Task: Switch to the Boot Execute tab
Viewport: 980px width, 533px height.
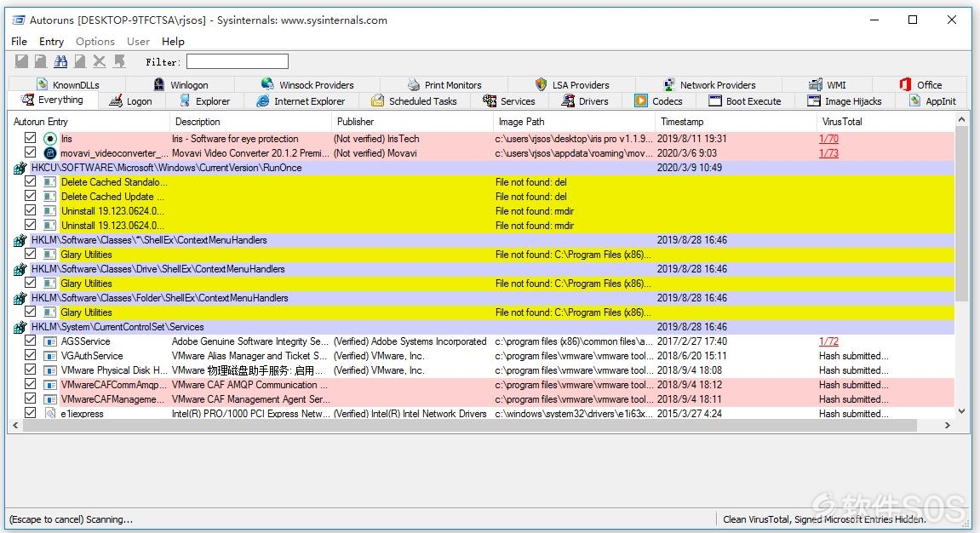Action: tap(745, 100)
